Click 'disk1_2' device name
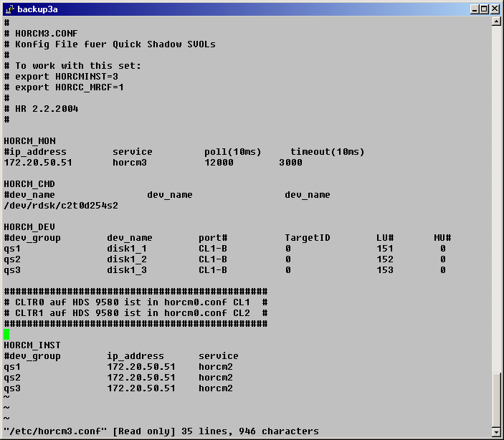504x440 pixels. click(x=127, y=259)
